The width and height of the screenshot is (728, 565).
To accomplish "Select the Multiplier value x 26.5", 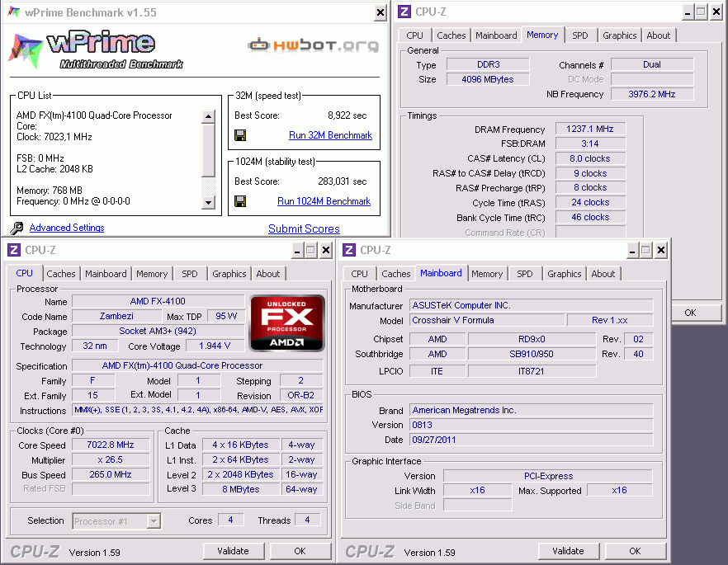I will (111, 459).
